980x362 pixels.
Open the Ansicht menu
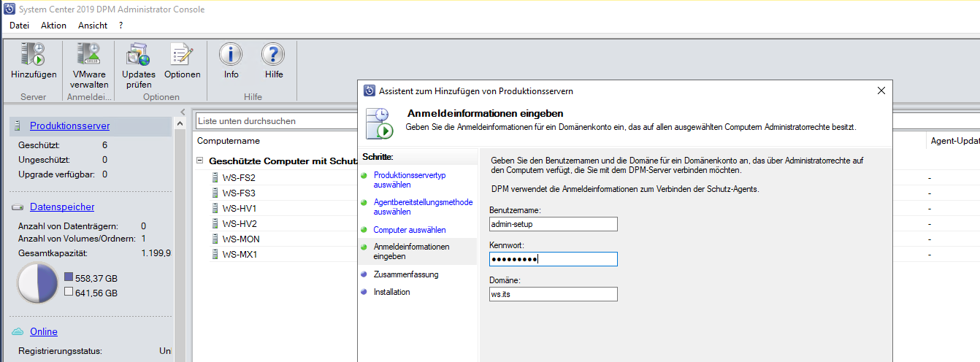tap(93, 25)
